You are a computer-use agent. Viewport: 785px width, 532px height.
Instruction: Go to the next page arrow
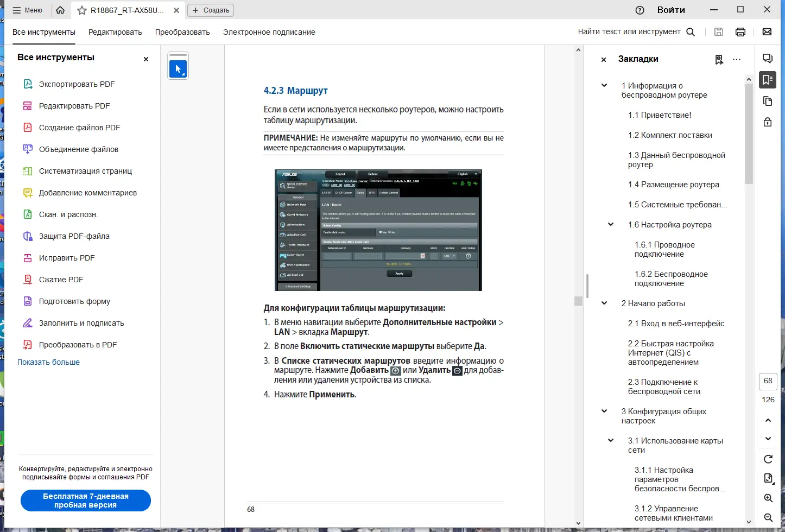[x=768, y=439]
